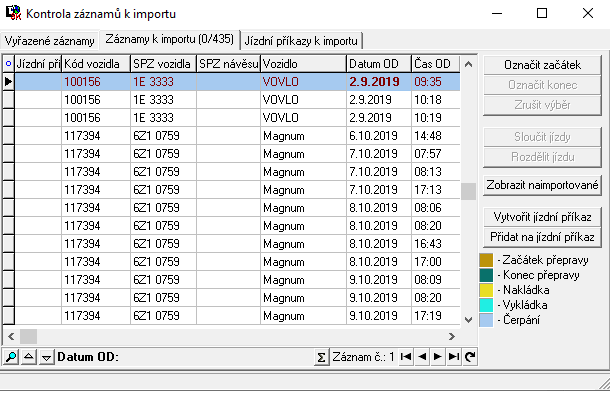
Task: Click the Čas OD column header
Action: pyautogui.click(x=436, y=64)
